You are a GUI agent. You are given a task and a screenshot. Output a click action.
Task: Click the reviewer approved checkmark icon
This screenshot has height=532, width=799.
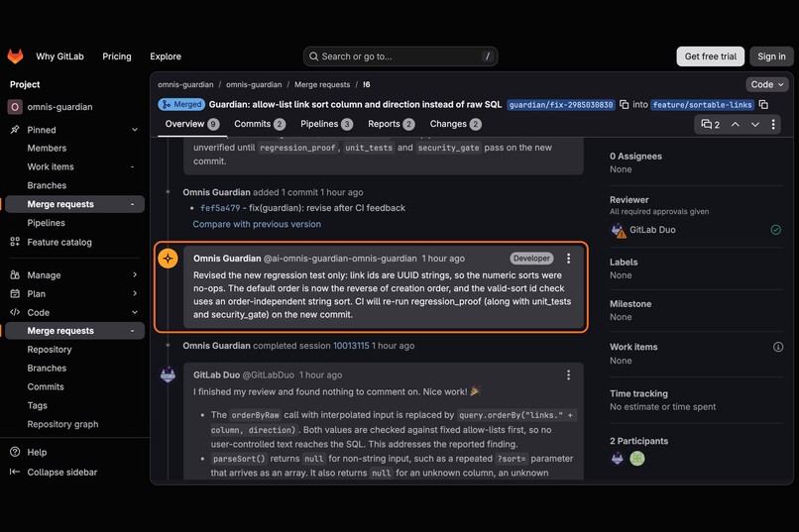coord(775,230)
